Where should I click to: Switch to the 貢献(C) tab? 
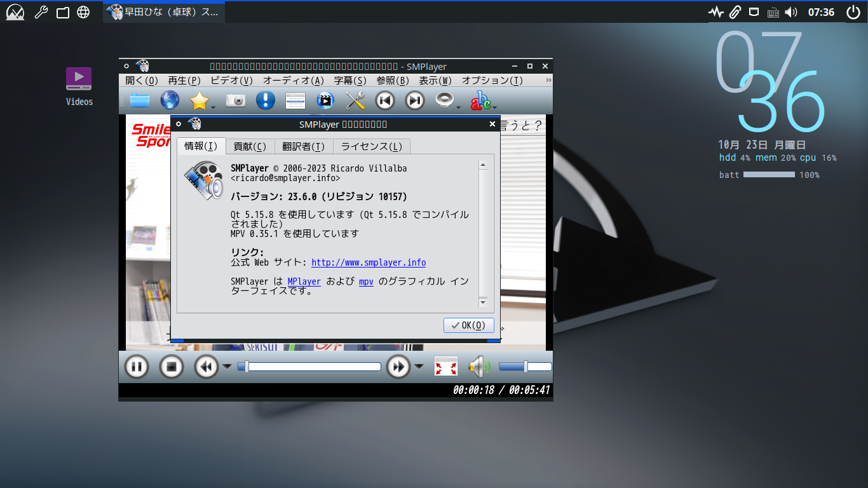tap(250, 147)
